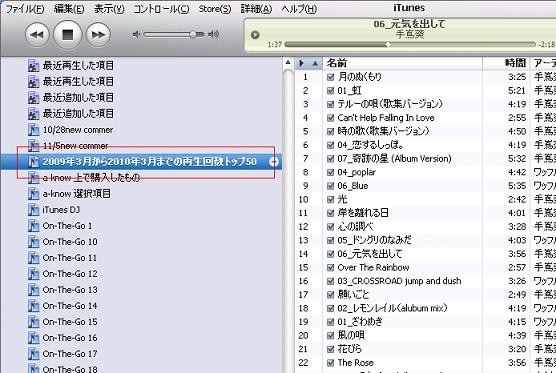Click the low volume speaker icon

pyautogui.click(x=137, y=34)
